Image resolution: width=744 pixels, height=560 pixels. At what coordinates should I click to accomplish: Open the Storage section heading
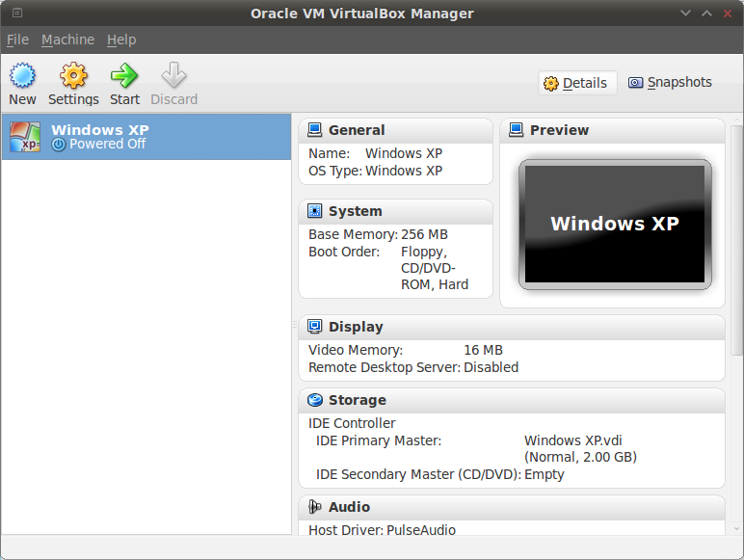(358, 400)
